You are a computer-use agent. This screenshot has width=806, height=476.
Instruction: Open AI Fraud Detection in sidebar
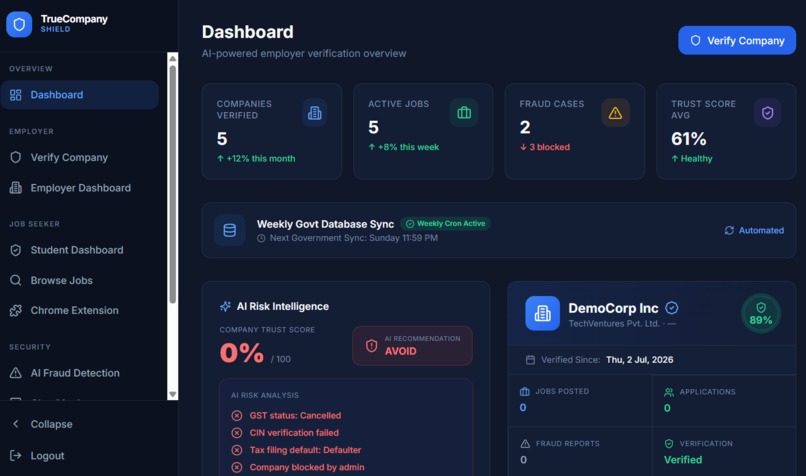[80, 373]
